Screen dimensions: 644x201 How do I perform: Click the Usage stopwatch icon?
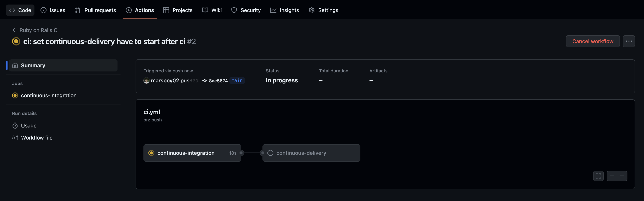(15, 125)
